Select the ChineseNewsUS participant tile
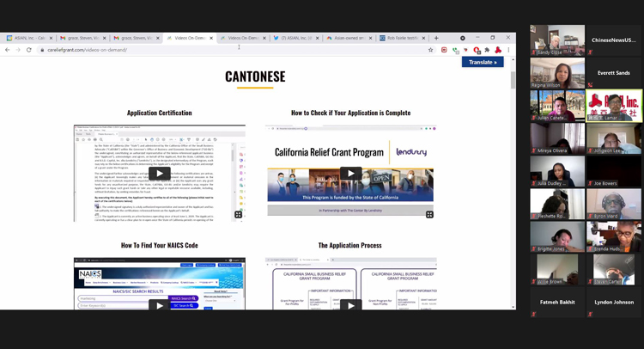The image size is (644, 349). (x=614, y=40)
